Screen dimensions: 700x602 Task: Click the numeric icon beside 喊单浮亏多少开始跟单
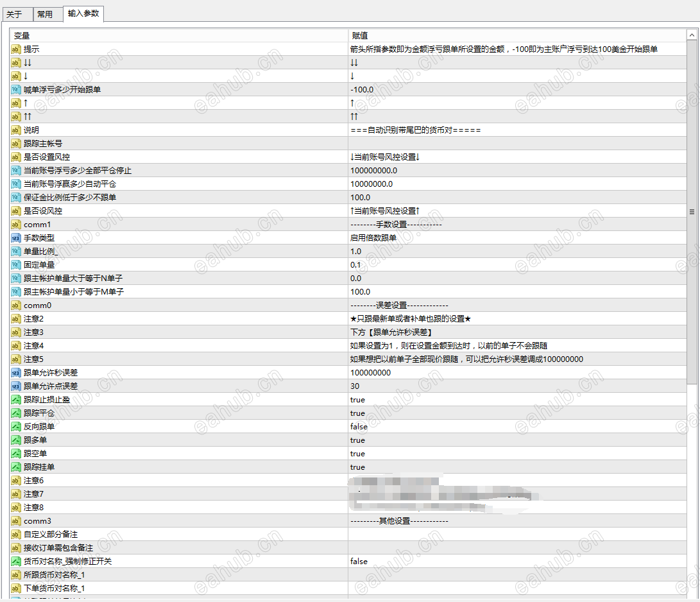click(x=15, y=90)
